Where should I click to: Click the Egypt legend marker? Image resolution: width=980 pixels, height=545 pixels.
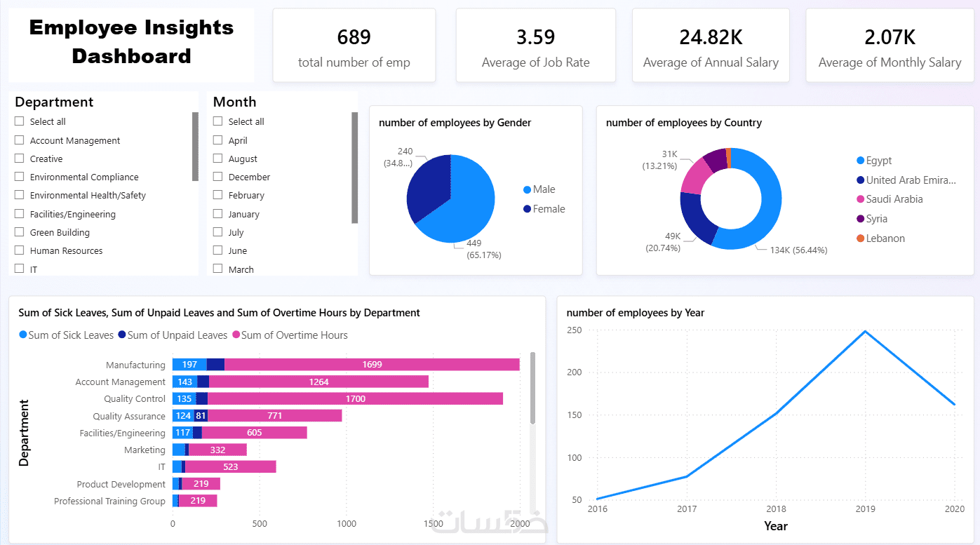[861, 161]
